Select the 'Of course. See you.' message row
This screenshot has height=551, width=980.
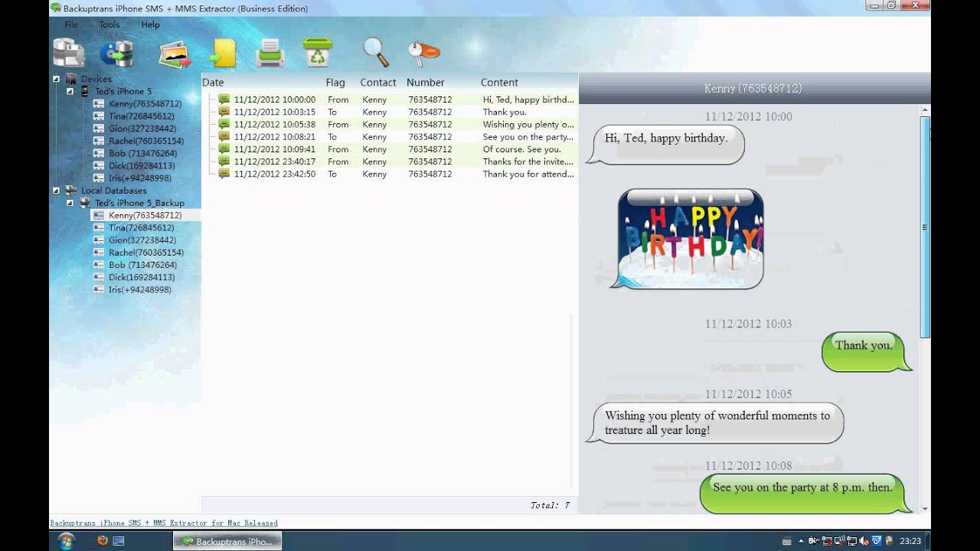393,149
